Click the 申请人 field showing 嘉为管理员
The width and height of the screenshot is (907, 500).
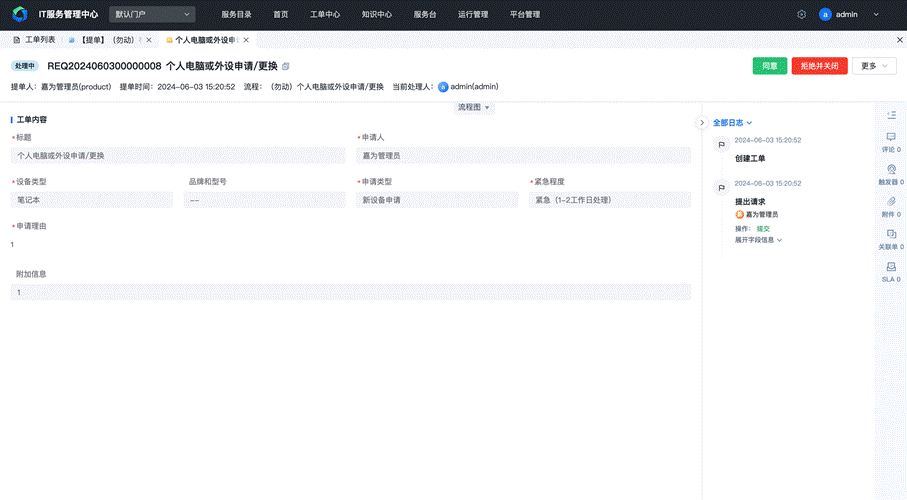(523, 156)
